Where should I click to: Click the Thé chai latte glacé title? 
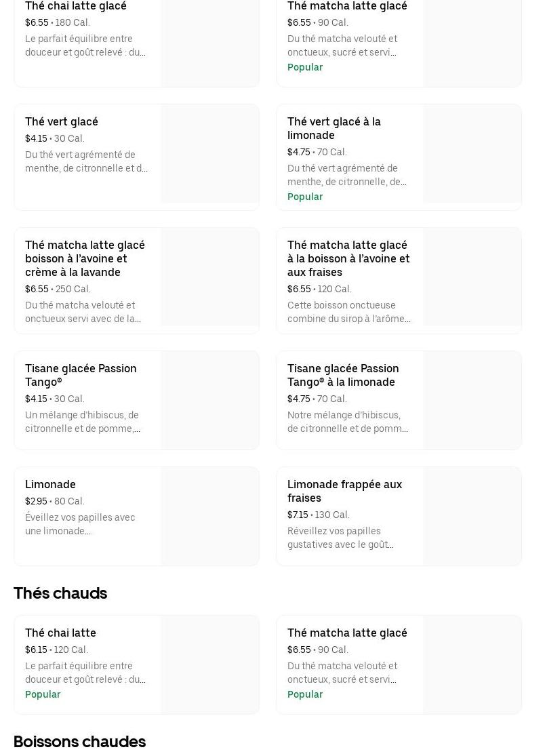(x=76, y=6)
